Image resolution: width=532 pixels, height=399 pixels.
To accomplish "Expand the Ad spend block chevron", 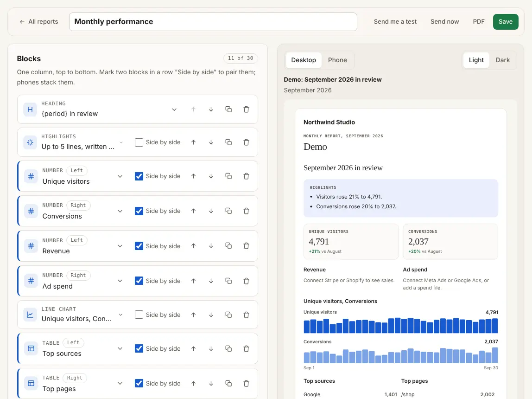I will coord(120,281).
